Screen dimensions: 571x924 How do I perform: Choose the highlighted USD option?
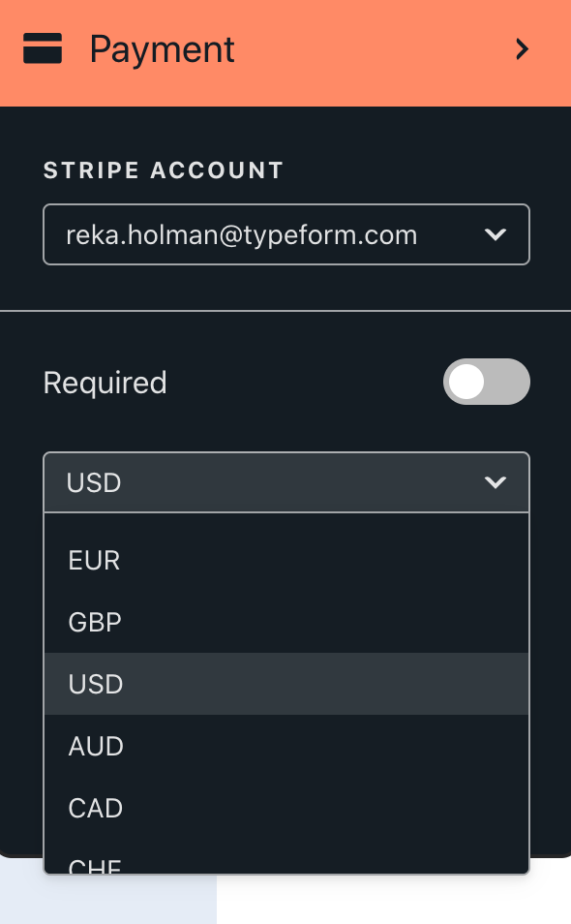click(x=286, y=684)
